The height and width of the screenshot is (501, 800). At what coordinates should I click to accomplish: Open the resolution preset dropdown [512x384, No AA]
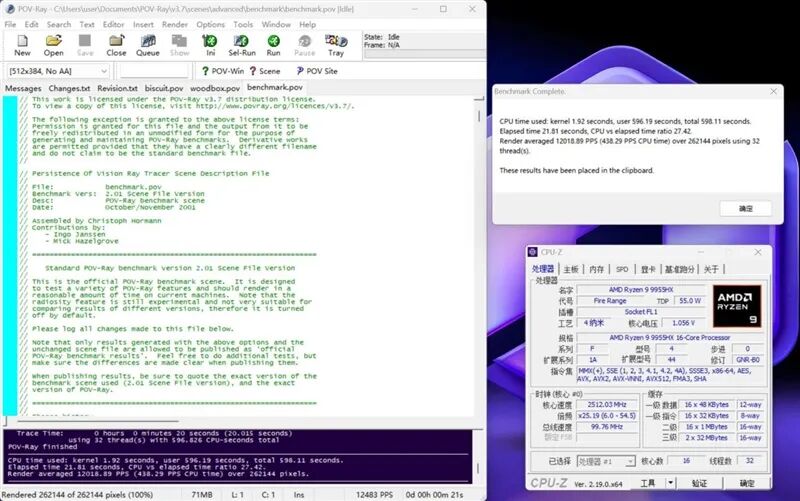58,71
